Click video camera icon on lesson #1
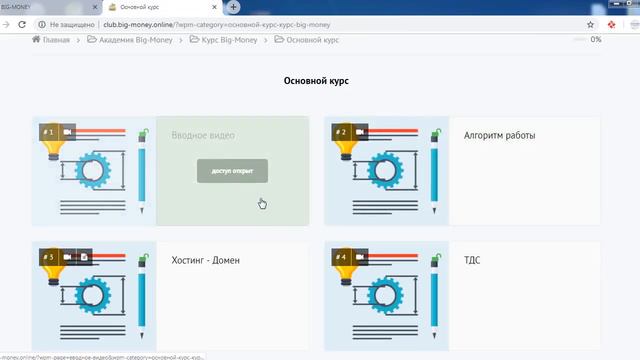The width and height of the screenshot is (640, 360). coord(67,132)
